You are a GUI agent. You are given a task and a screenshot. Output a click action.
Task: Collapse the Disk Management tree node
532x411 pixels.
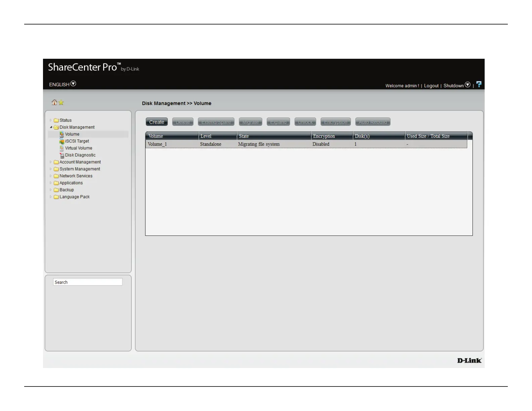(x=51, y=127)
